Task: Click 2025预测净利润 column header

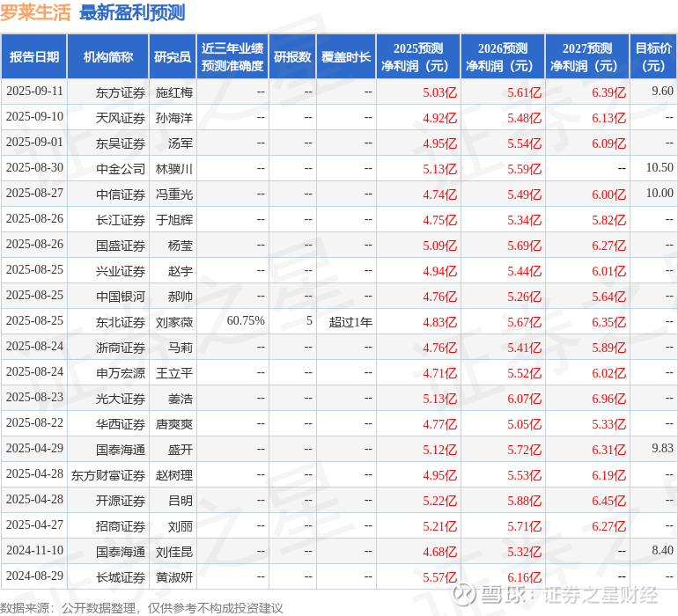Action: click(x=418, y=56)
